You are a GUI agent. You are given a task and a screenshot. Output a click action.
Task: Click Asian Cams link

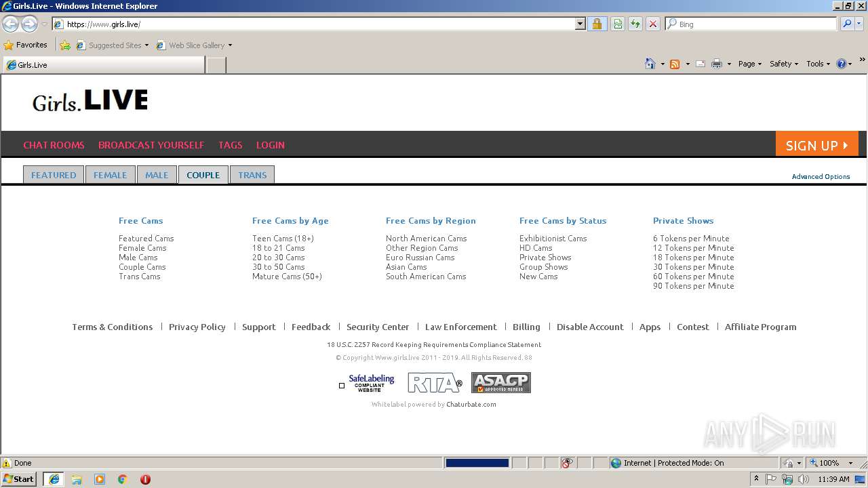tap(406, 267)
